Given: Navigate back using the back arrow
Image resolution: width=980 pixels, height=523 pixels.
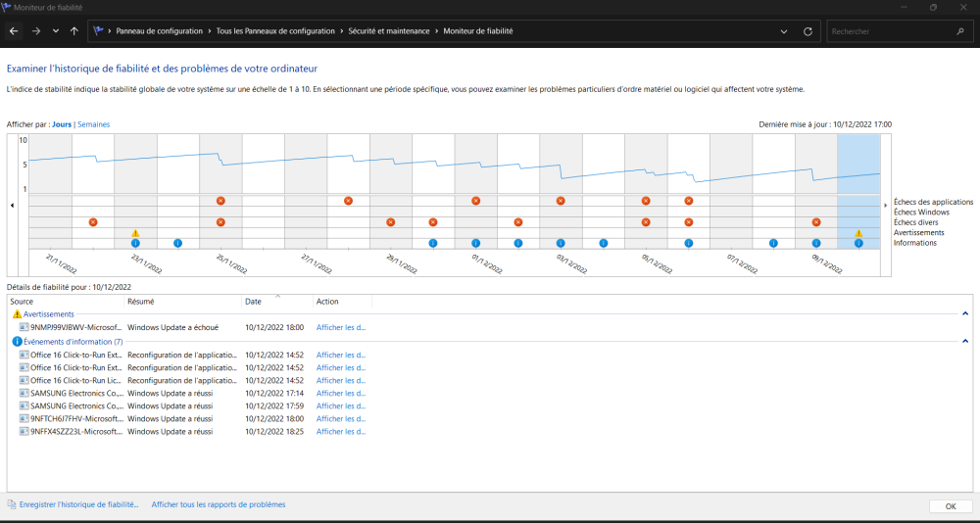Looking at the screenshot, I should [x=14, y=31].
